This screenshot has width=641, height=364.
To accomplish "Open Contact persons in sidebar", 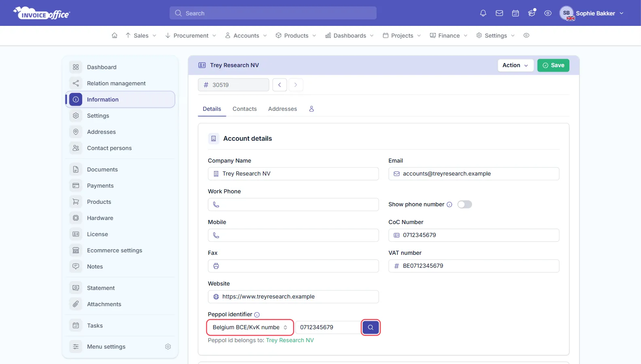I will [120, 148].
